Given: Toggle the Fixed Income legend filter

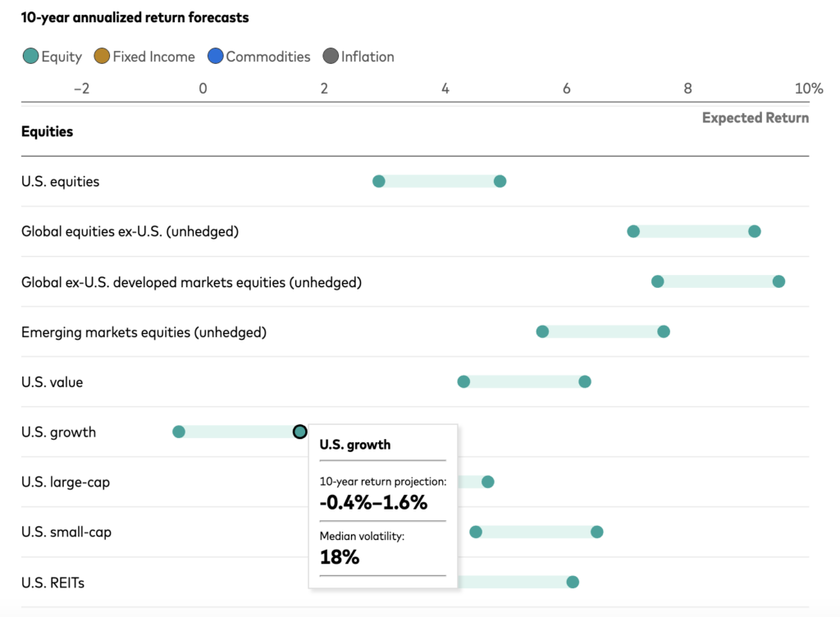Looking at the screenshot, I should pyautogui.click(x=144, y=57).
